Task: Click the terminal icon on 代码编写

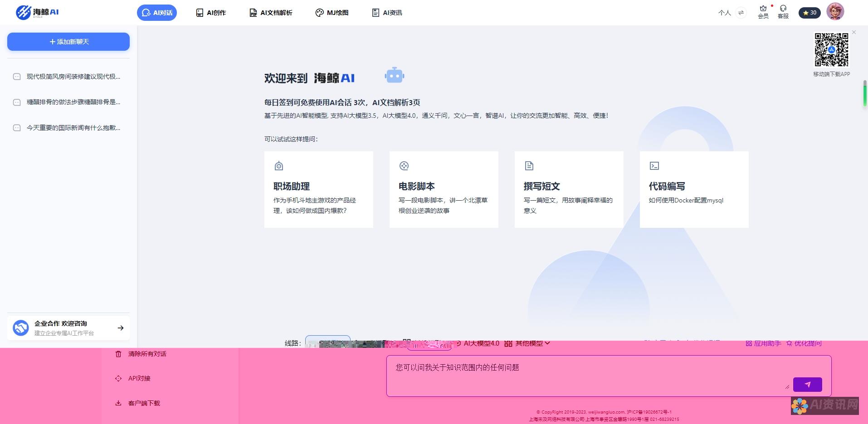Action: tap(654, 166)
